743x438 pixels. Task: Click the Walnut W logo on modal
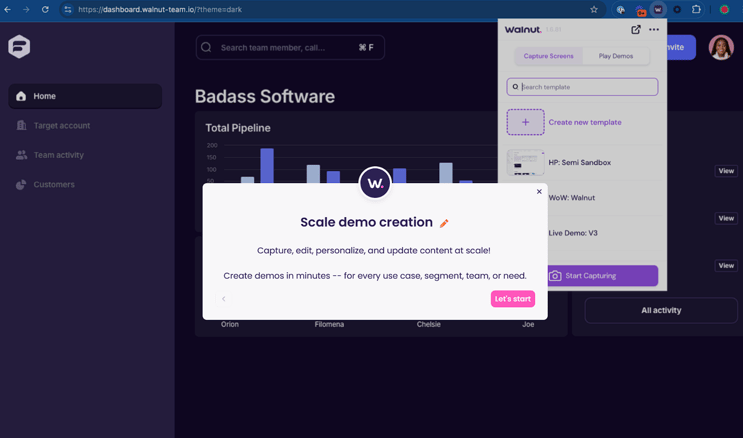(375, 183)
